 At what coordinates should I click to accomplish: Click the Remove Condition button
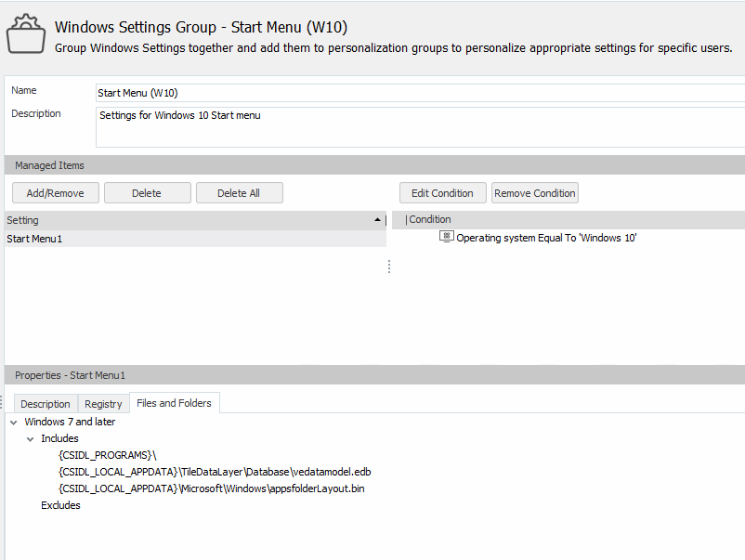[534, 193]
